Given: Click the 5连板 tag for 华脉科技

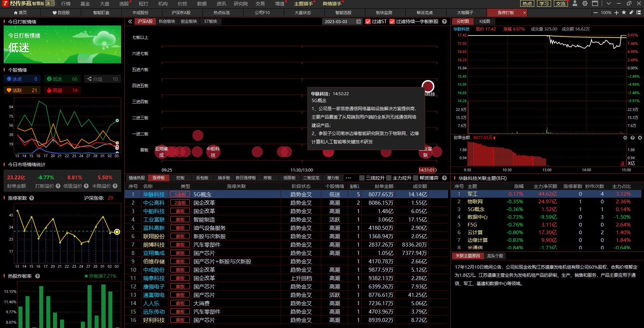Looking at the screenshot, I should coord(180,195).
